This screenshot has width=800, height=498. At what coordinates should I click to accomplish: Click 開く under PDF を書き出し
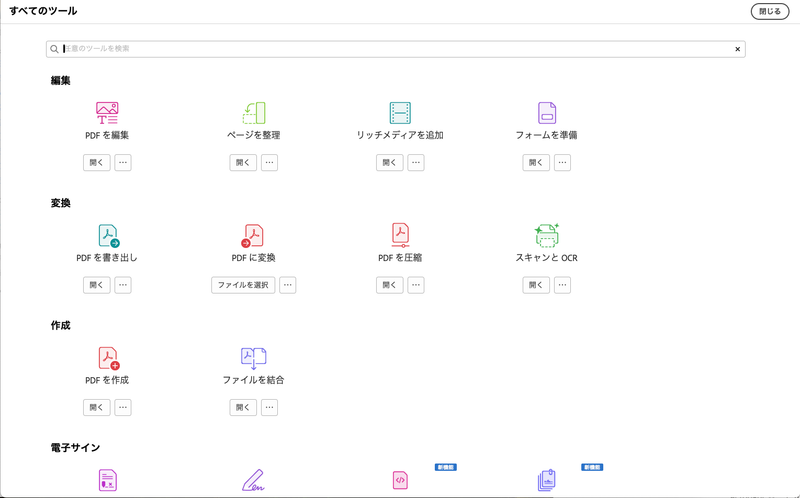[96, 285]
